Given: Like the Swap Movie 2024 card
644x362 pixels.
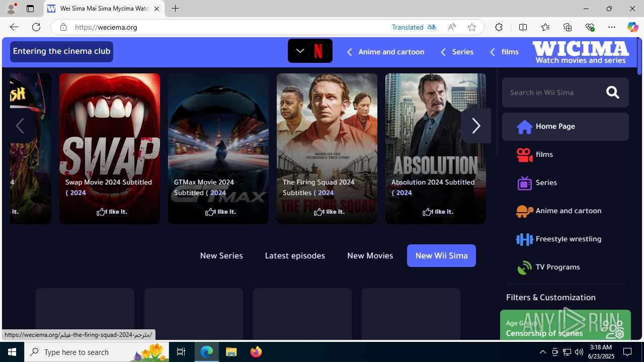Looking at the screenshot, I should pos(112,212).
